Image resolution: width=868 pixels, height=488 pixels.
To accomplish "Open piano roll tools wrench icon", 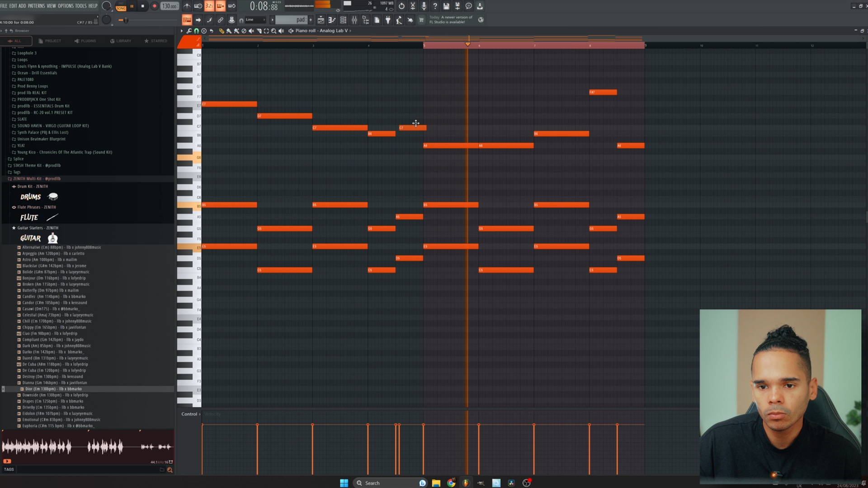I will coord(189,31).
